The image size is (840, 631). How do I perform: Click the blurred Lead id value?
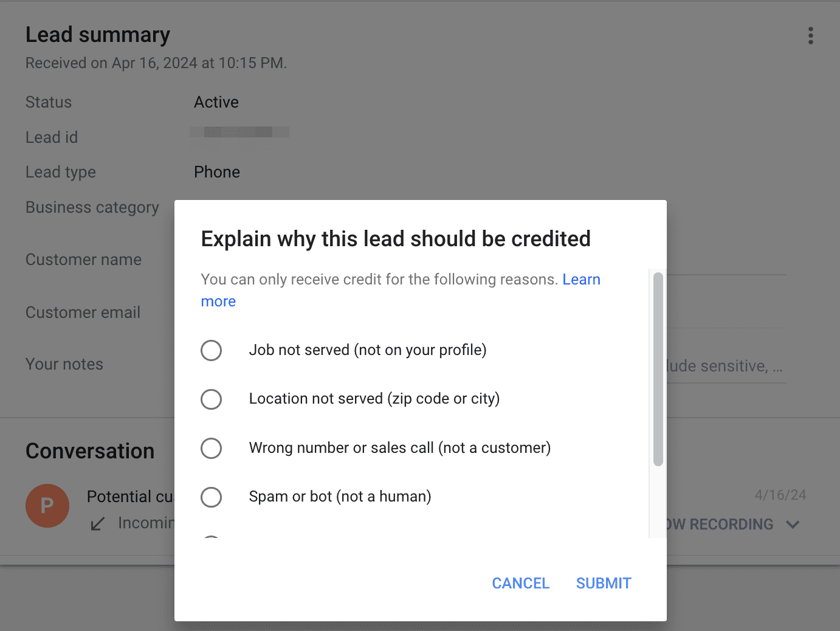239,131
